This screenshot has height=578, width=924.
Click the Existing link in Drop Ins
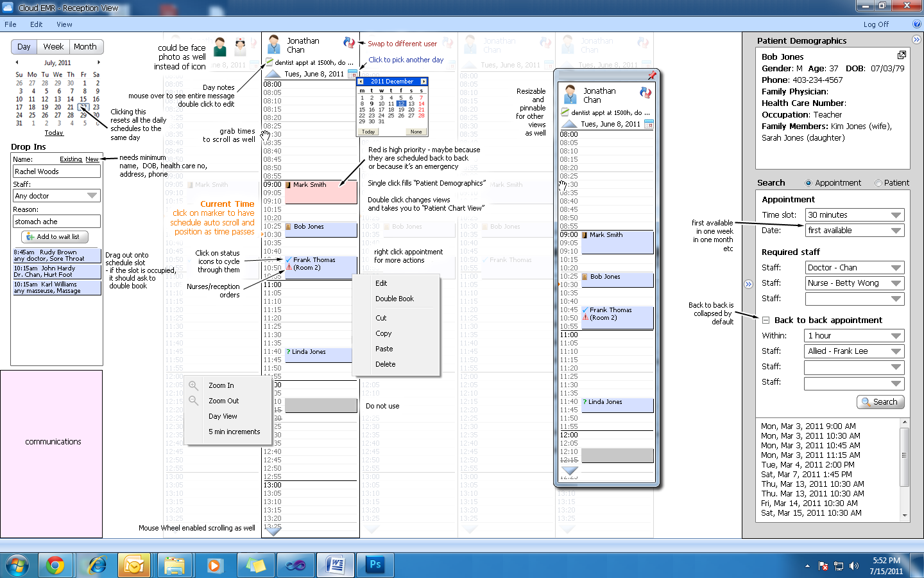(x=71, y=159)
